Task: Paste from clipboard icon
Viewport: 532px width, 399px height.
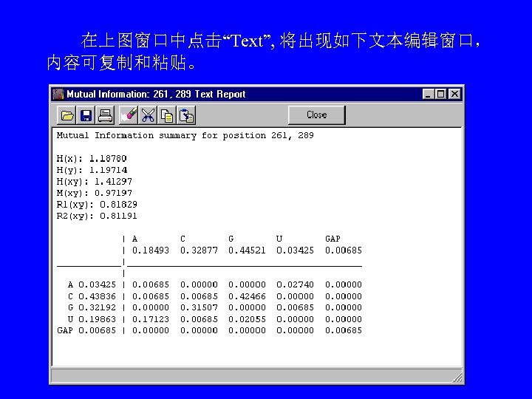Action: click(x=186, y=115)
